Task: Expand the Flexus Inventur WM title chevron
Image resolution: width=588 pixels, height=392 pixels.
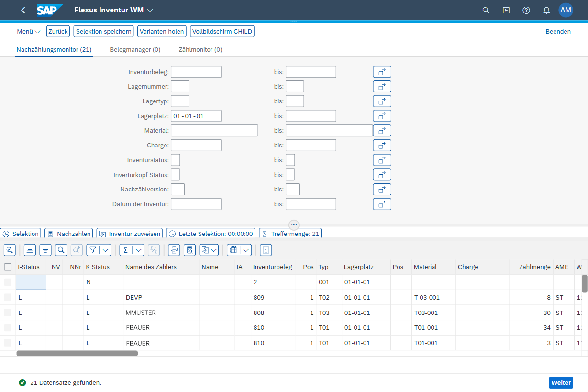Action: click(150, 10)
